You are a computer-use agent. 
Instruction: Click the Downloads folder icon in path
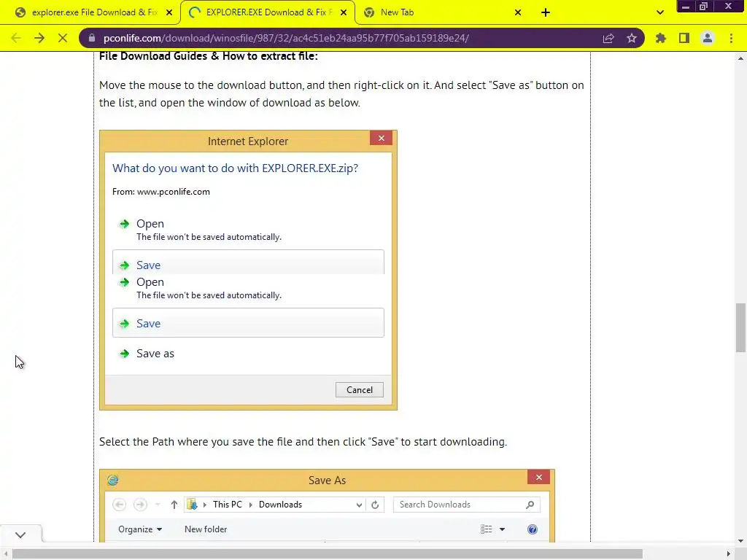[x=192, y=505]
